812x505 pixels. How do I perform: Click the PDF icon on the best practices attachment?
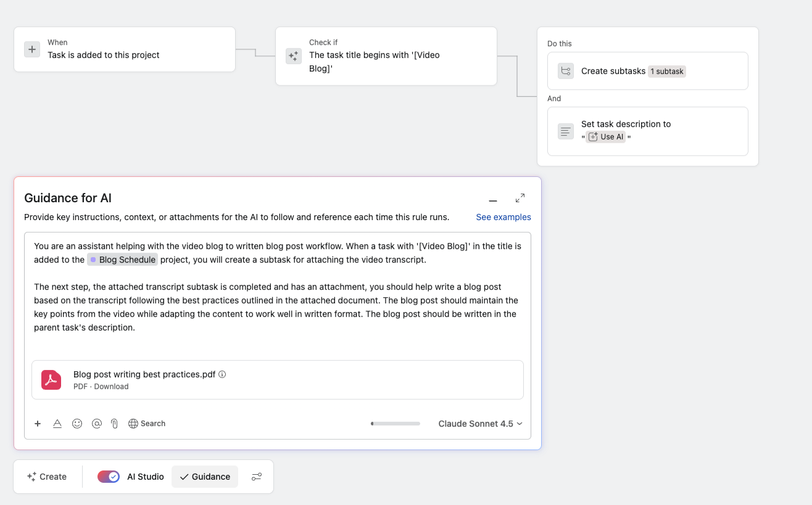click(51, 380)
